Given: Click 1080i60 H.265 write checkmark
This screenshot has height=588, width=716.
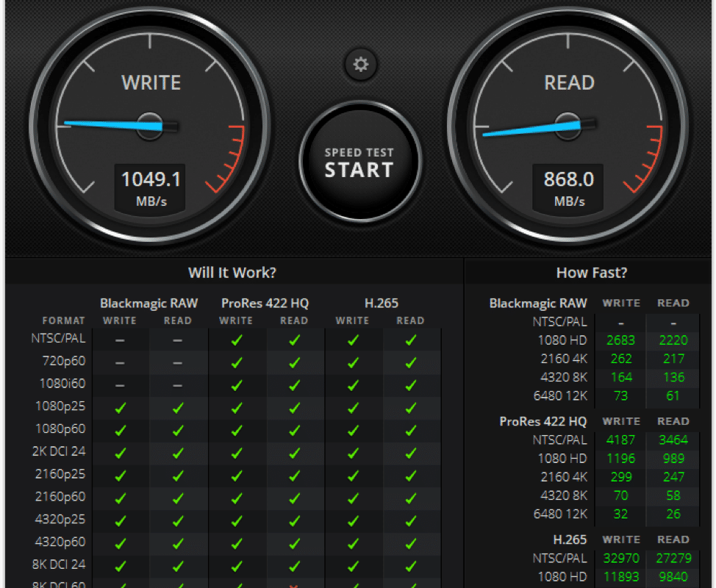Looking at the screenshot, I should pos(353,385).
